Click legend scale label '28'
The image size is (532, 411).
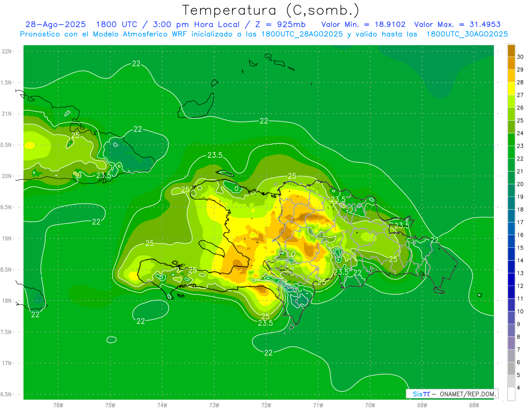[x=520, y=82]
